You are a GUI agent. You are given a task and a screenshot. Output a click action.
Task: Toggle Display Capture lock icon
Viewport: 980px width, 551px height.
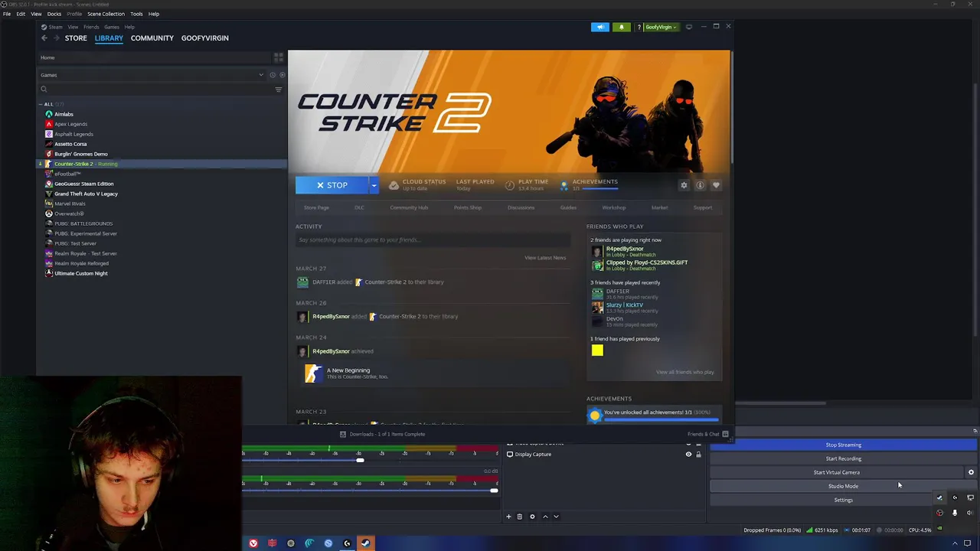[x=698, y=455]
